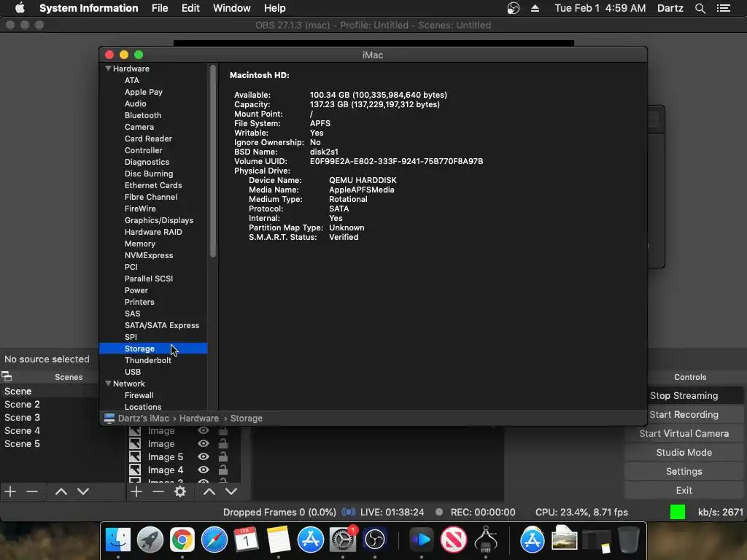The width and height of the screenshot is (747, 560).
Task: Click the OBS status icon in menu bar
Action: coord(513,8)
